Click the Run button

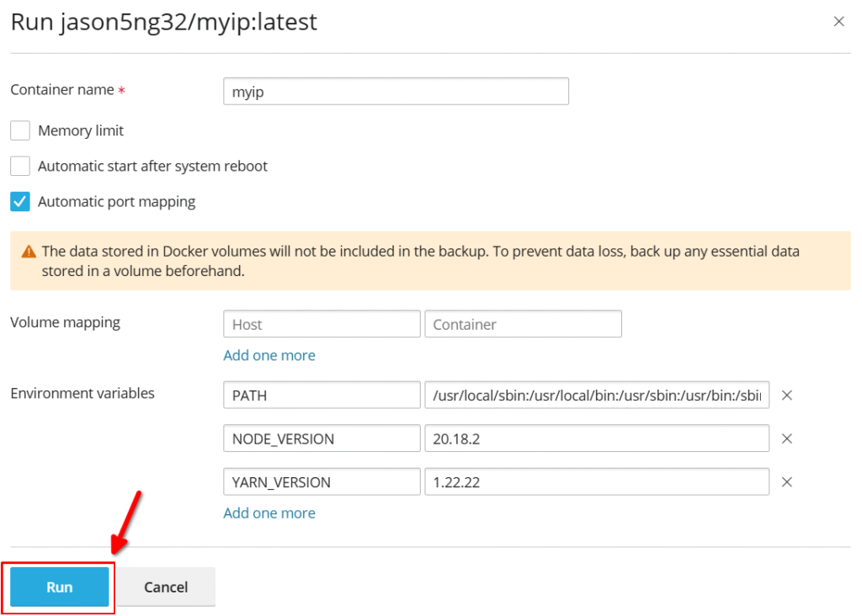click(x=60, y=587)
